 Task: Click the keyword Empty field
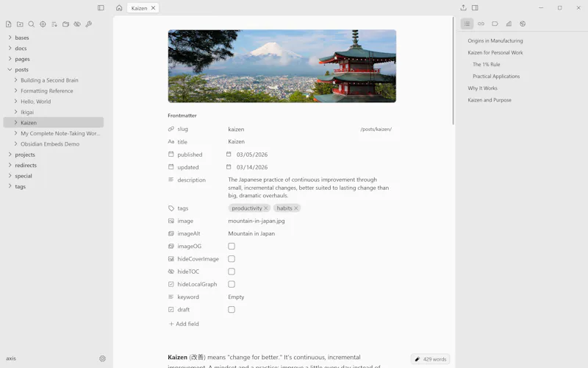pyautogui.click(x=236, y=297)
